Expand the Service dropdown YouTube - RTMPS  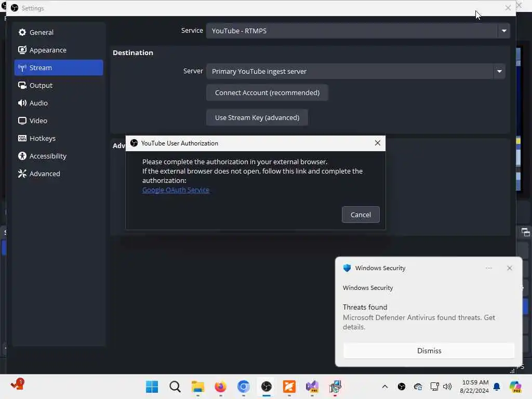pos(357,31)
